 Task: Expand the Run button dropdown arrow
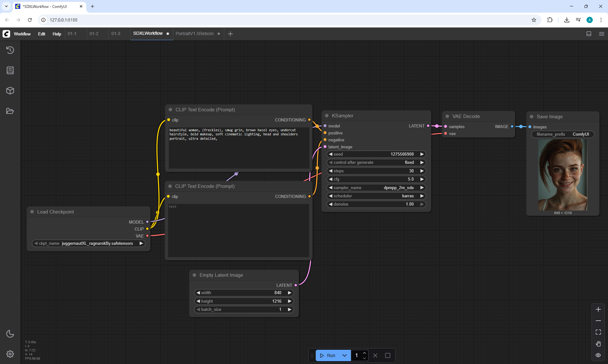coord(345,355)
